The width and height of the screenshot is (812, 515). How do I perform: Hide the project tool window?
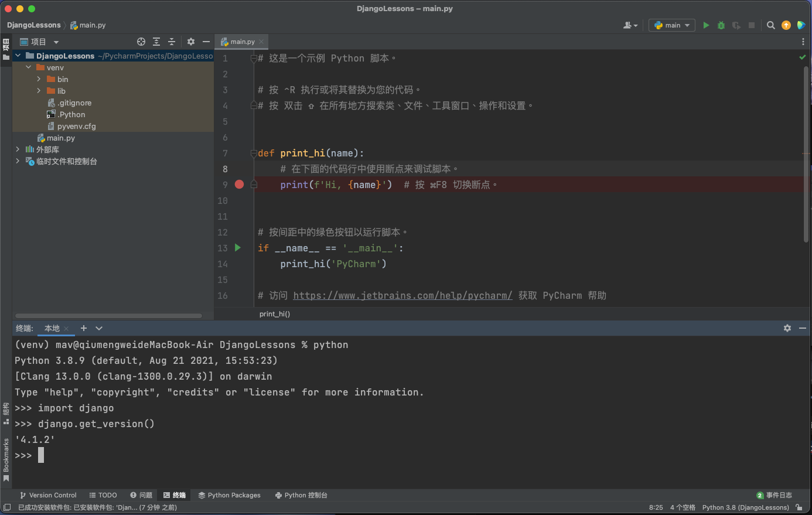click(x=206, y=42)
